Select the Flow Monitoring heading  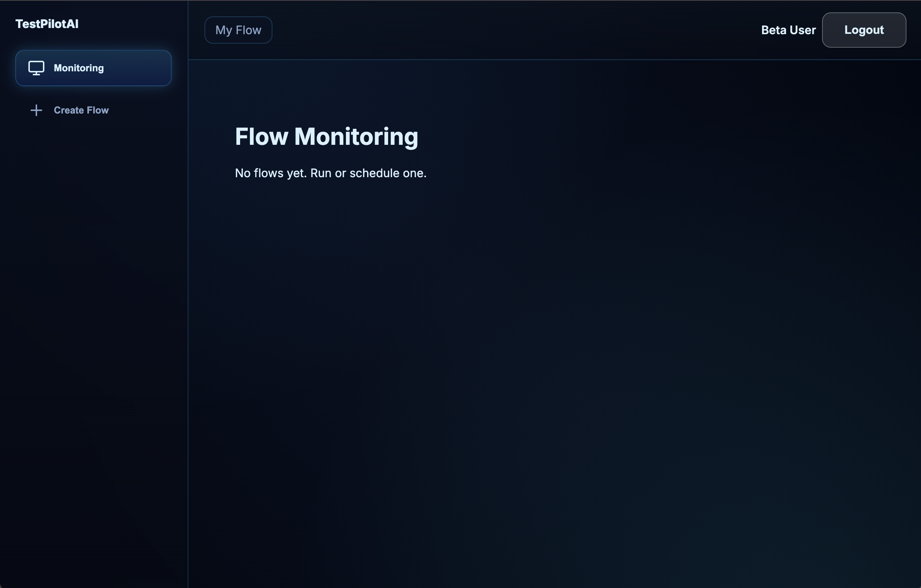pyautogui.click(x=327, y=136)
